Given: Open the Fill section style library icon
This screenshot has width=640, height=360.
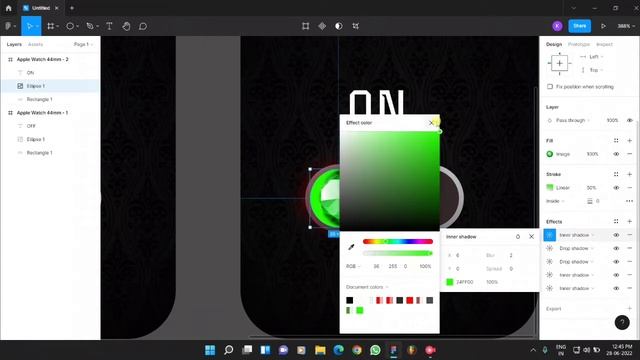Looking at the screenshot, I should 616,141.
